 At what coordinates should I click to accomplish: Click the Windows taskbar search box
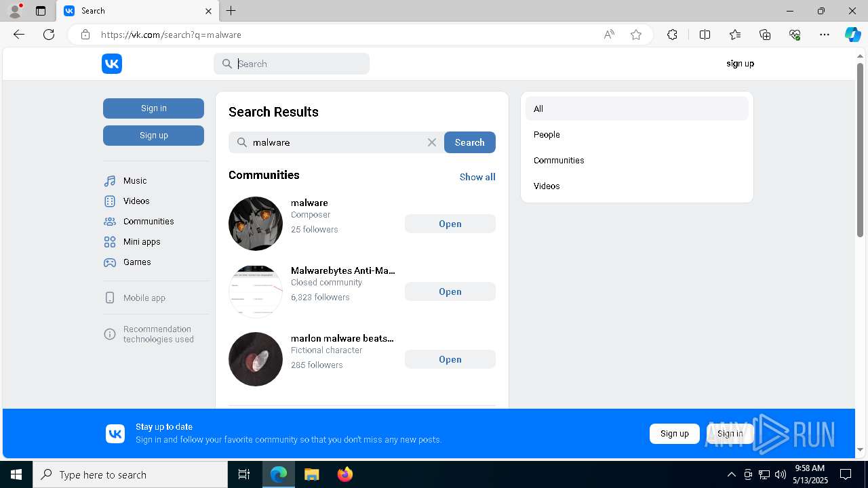click(x=130, y=474)
